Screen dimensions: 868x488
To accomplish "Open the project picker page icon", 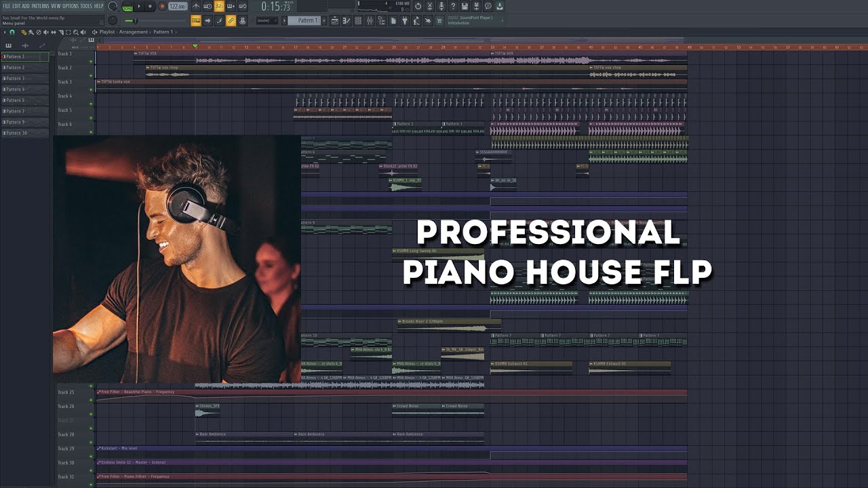I will pos(393,20).
